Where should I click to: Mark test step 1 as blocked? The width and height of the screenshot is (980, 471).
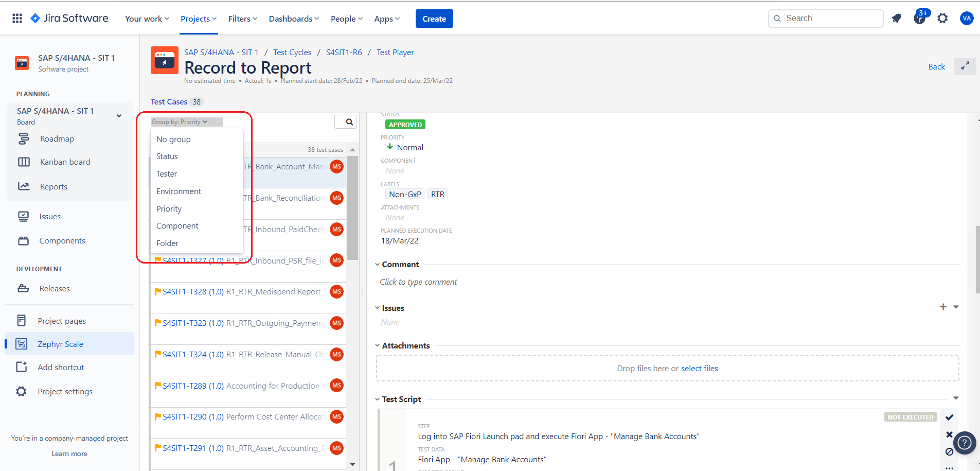pos(950,452)
